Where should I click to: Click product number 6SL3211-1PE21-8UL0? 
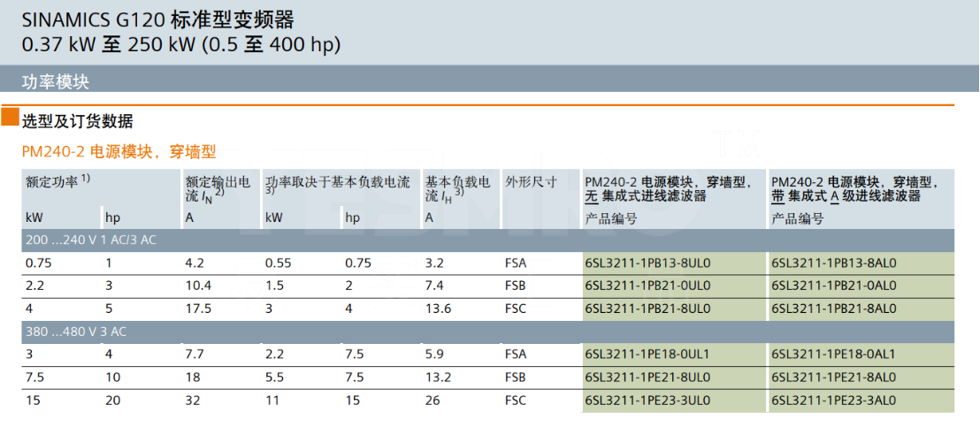pos(648,377)
